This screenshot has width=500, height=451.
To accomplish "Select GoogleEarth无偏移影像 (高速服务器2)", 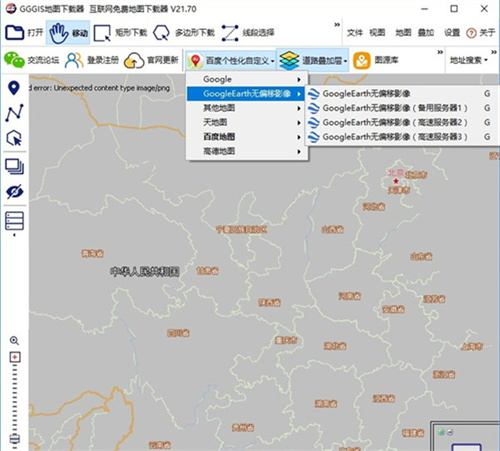I will [401, 122].
